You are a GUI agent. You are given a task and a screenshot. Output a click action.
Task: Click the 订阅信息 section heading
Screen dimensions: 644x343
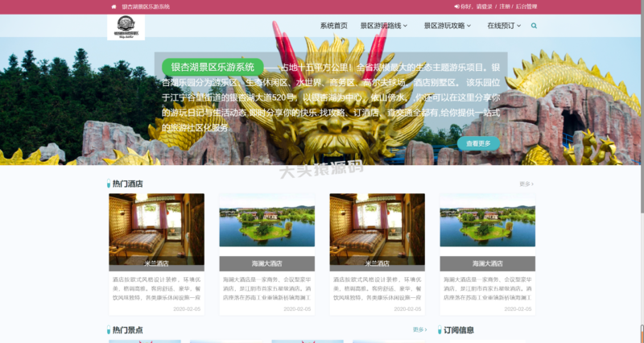click(x=459, y=330)
